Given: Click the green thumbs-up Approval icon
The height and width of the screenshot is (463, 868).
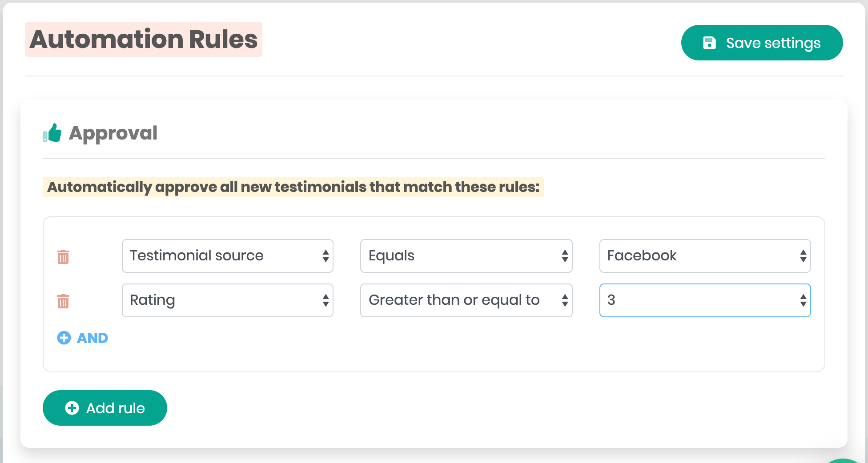Looking at the screenshot, I should click(x=52, y=133).
